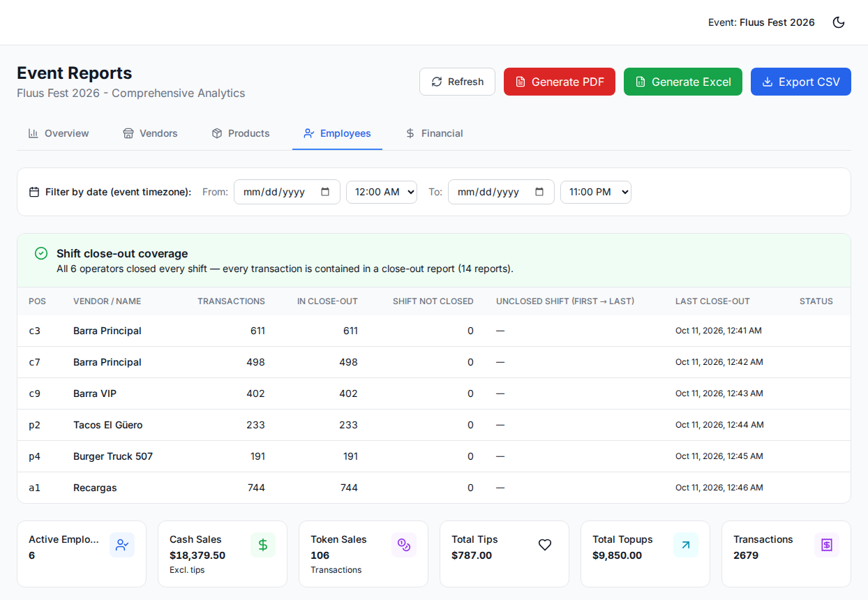Click the $787.00 Total Tips value
Viewport: 868px width, 600px height.
click(x=472, y=555)
